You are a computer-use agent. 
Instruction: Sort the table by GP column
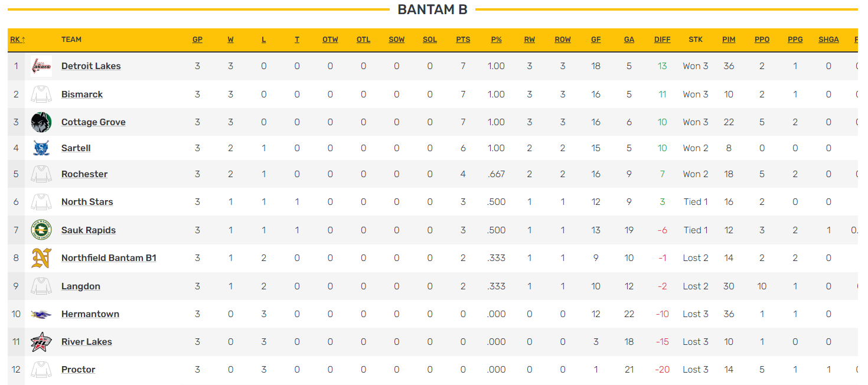pyautogui.click(x=197, y=40)
